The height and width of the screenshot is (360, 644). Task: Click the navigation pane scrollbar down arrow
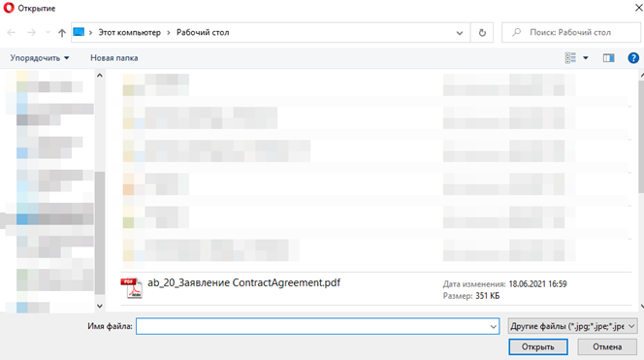point(100,306)
